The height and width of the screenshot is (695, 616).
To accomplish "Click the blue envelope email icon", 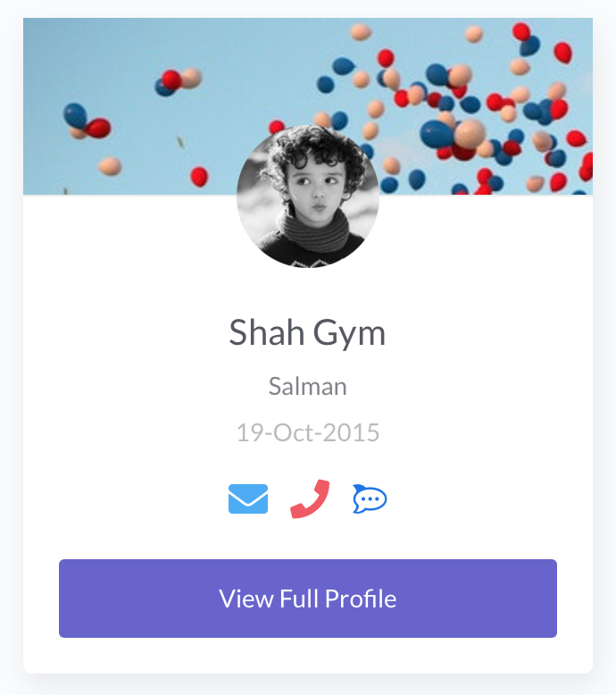I will tap(248, 498).
